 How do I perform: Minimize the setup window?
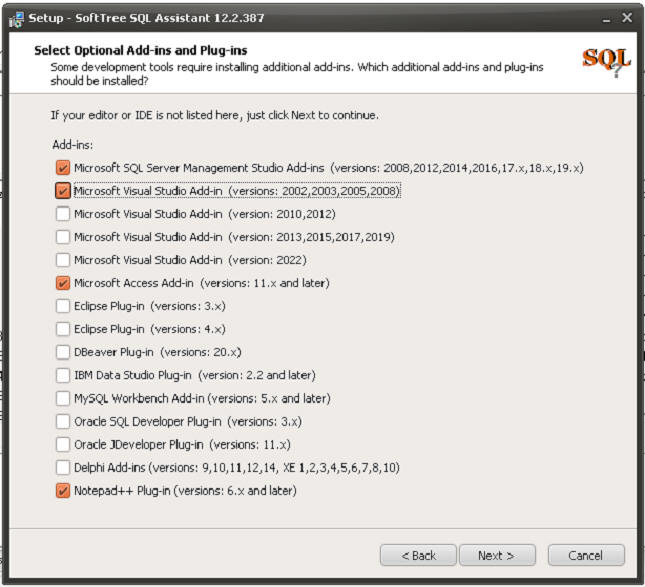click(606, 19)
